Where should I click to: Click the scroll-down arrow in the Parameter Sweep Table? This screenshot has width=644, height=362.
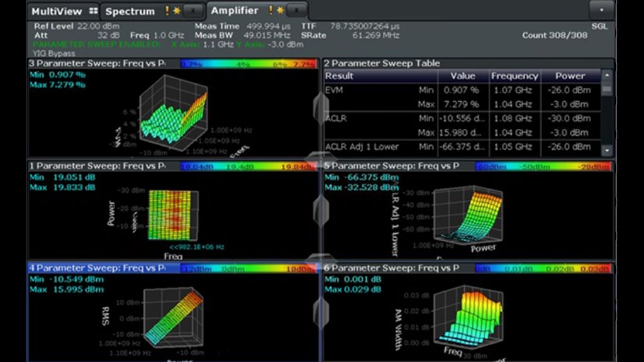606,149
